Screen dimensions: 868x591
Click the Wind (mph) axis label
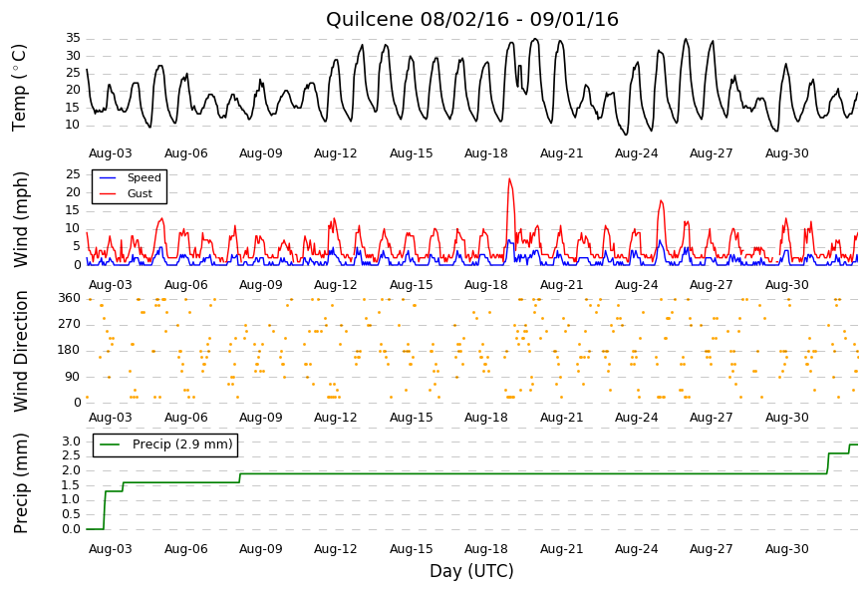(20, 219)
